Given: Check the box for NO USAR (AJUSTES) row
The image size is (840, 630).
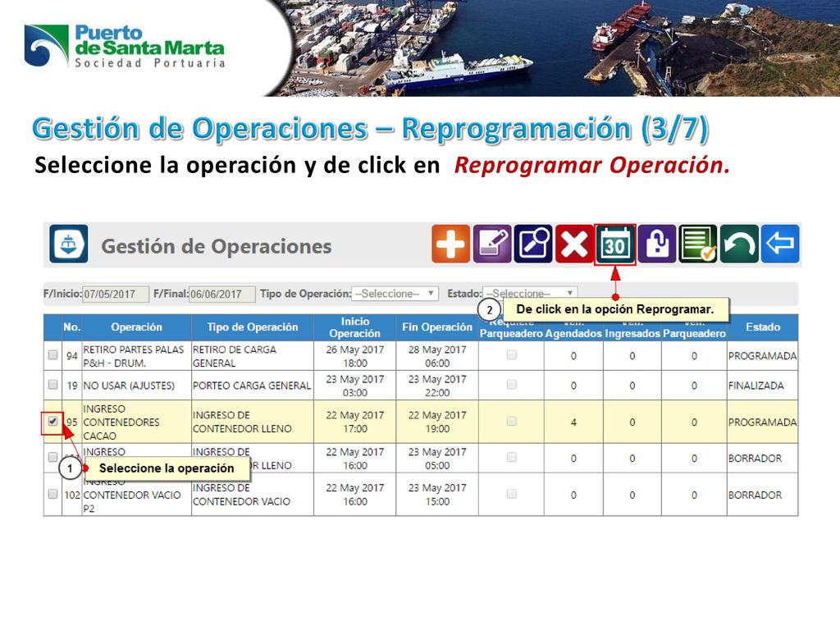Looking at the screenshot, I should pyautogui.click(x=52, y=385).
